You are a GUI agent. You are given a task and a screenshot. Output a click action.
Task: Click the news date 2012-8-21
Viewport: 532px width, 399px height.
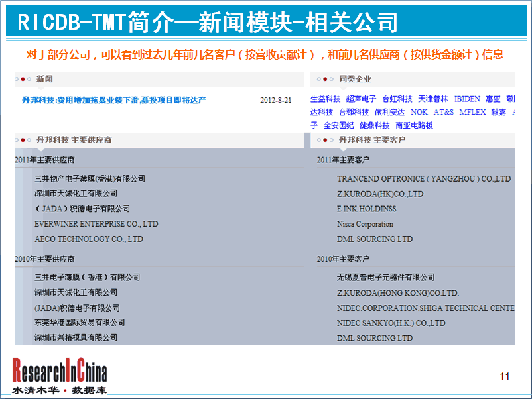tap(275, 100)
